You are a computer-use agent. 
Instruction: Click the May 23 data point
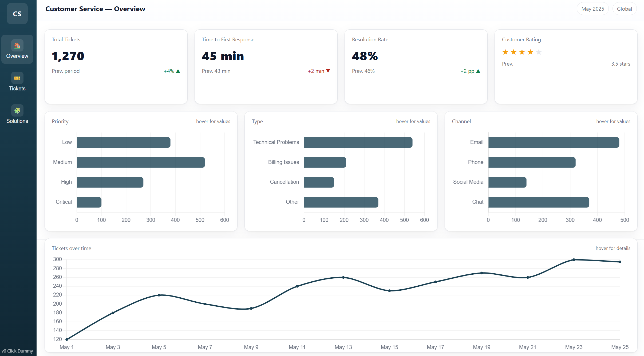574,259
